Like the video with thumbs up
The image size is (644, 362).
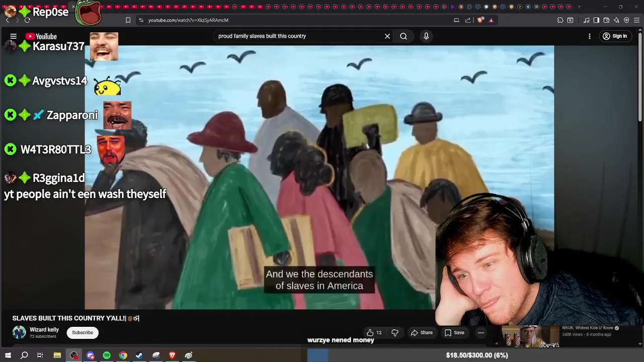click(x=374, y=332)
